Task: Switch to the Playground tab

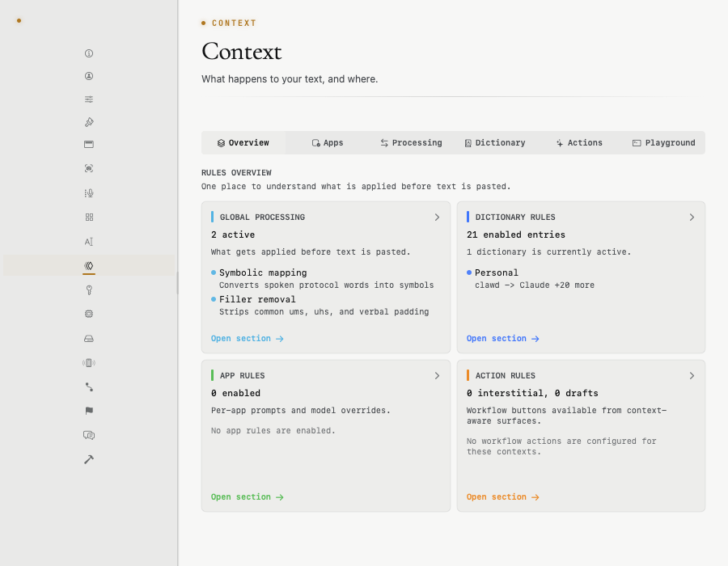Action: click(663, 143)
